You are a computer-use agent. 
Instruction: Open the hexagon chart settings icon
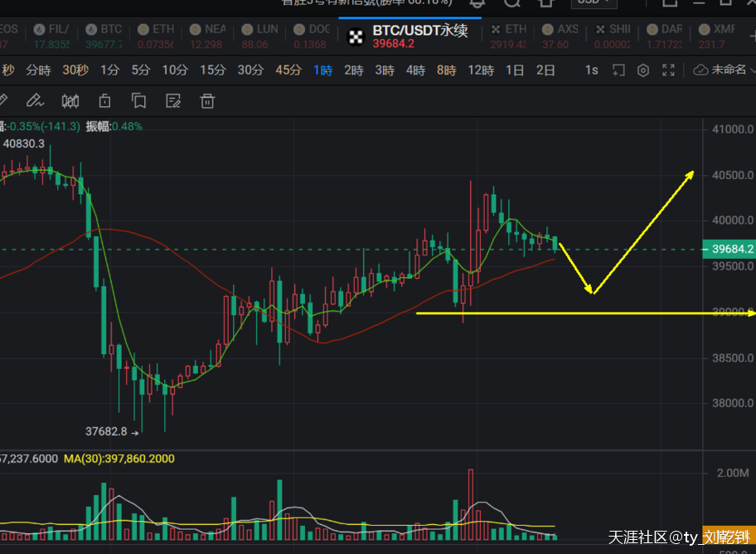coord(642,70)
